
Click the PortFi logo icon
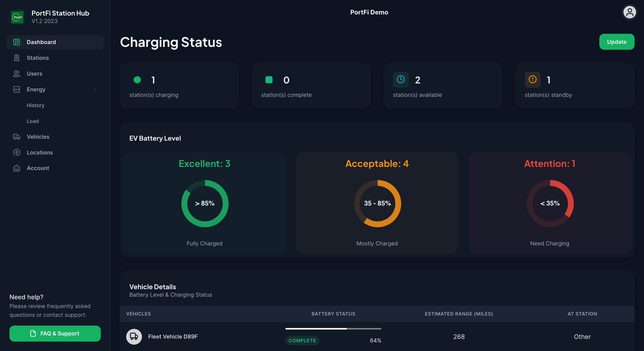tap(17, 17)
